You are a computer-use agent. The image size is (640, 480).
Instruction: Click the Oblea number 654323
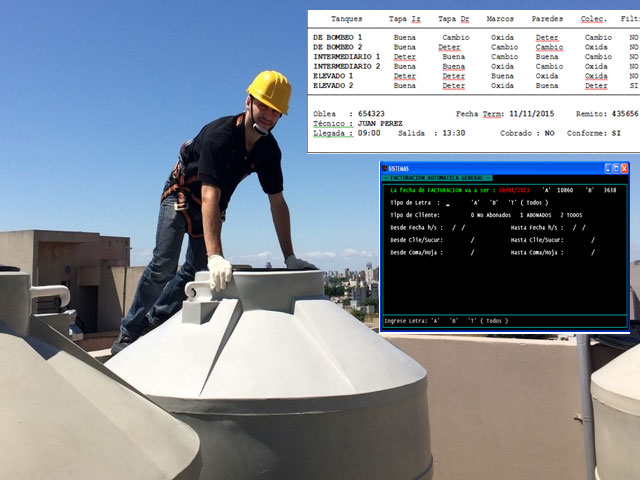[x=371, y=114]
